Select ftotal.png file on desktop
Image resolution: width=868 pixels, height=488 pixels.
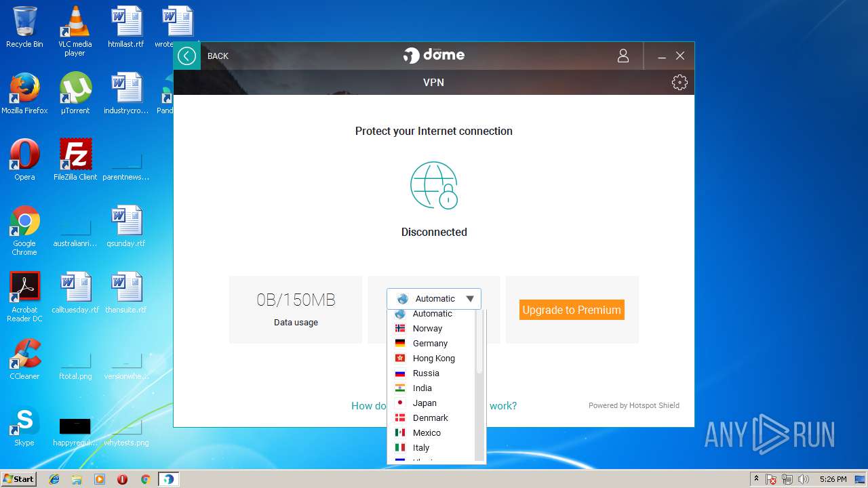[75, 366]
